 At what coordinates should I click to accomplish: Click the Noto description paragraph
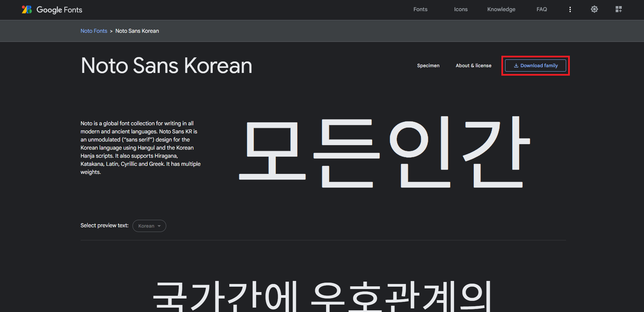point(141,148)
